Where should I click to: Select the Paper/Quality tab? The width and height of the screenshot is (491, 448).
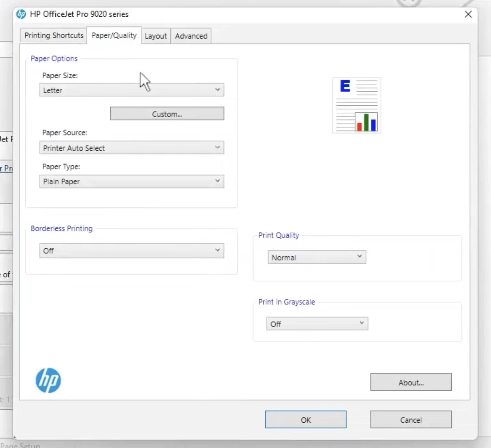click(x=114, y=35)
